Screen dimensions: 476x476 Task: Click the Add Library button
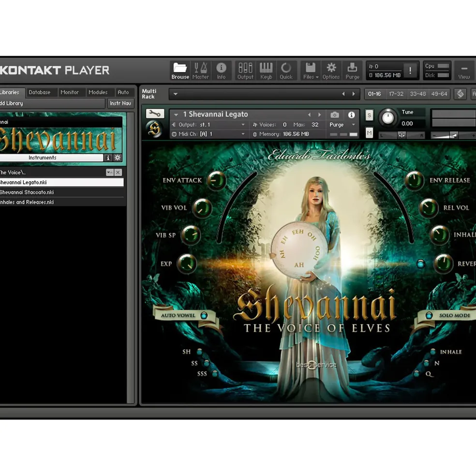[52, 103]
